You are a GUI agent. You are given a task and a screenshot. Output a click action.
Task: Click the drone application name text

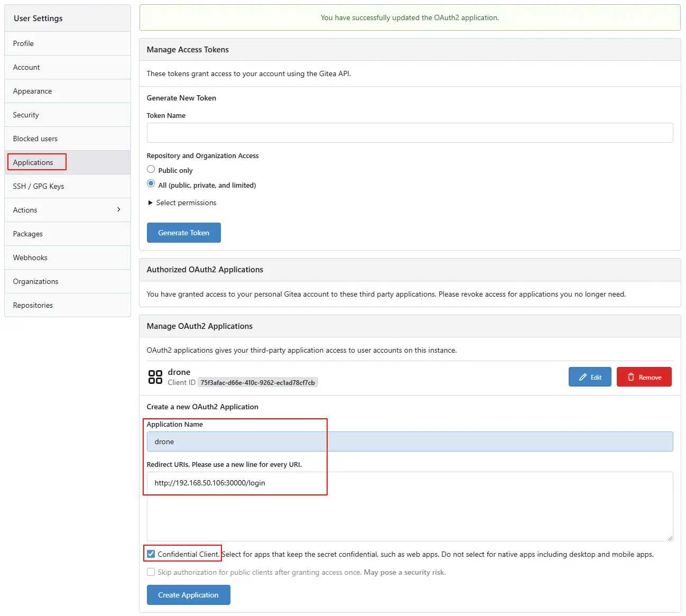(x=179, y=372)
